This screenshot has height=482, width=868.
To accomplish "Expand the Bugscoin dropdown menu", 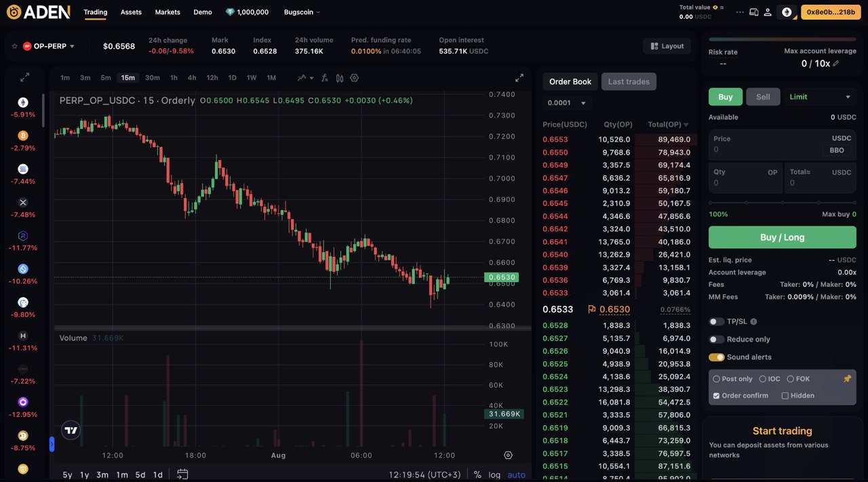I will tap(302, 12).
